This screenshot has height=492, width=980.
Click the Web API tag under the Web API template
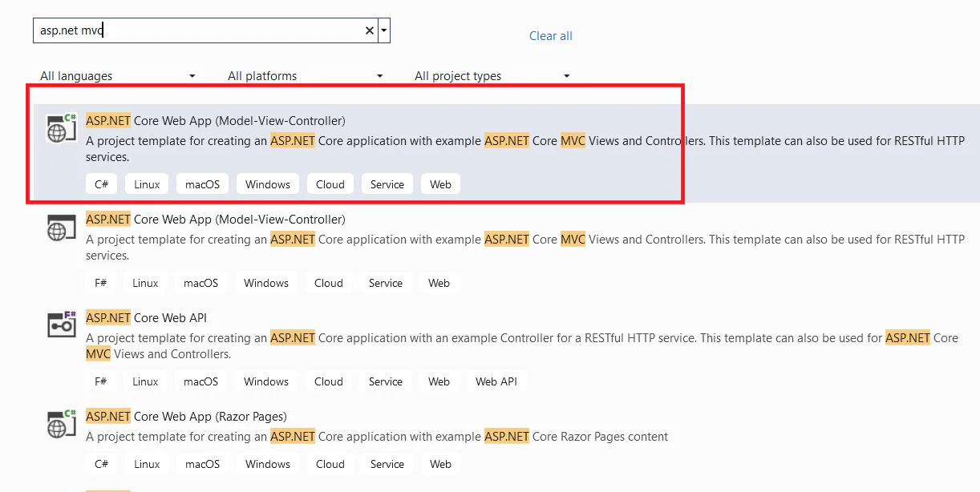tap(496, 381)
